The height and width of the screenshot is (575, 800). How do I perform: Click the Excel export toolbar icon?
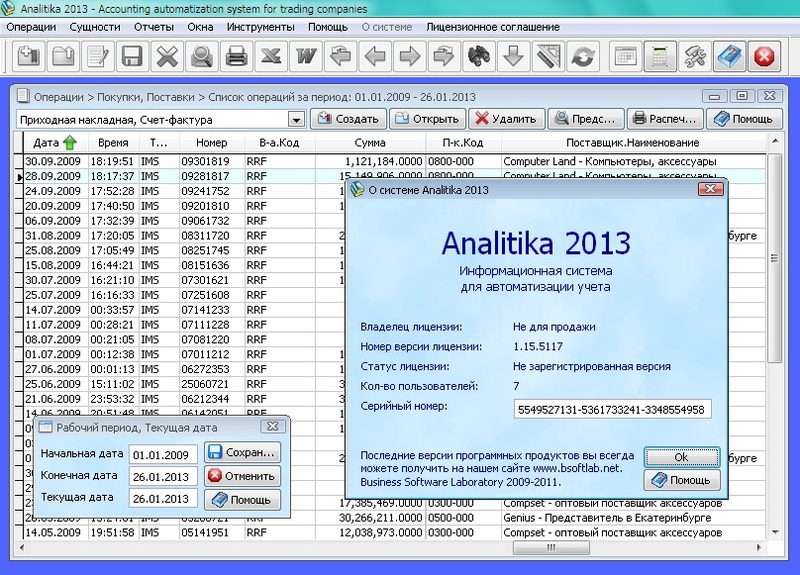[x=271, y=56]
